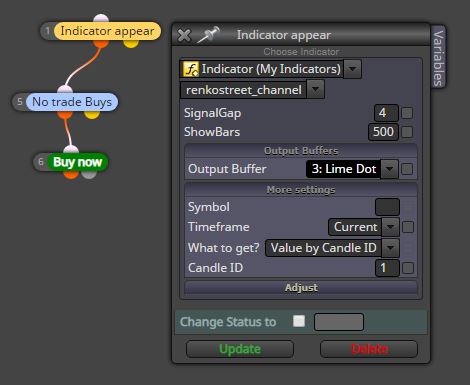Close the Indicator appear panel
This screenshot has height=385, width=470.
point(184,35)
